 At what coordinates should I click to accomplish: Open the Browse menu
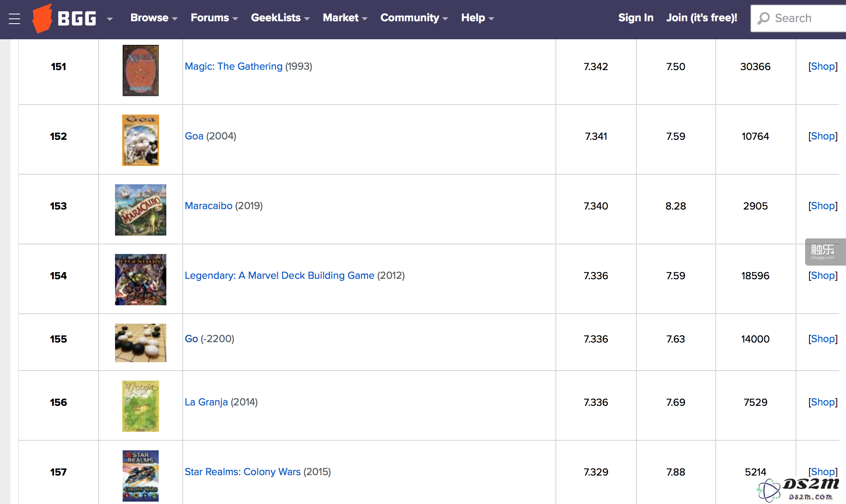pos(154,18)
